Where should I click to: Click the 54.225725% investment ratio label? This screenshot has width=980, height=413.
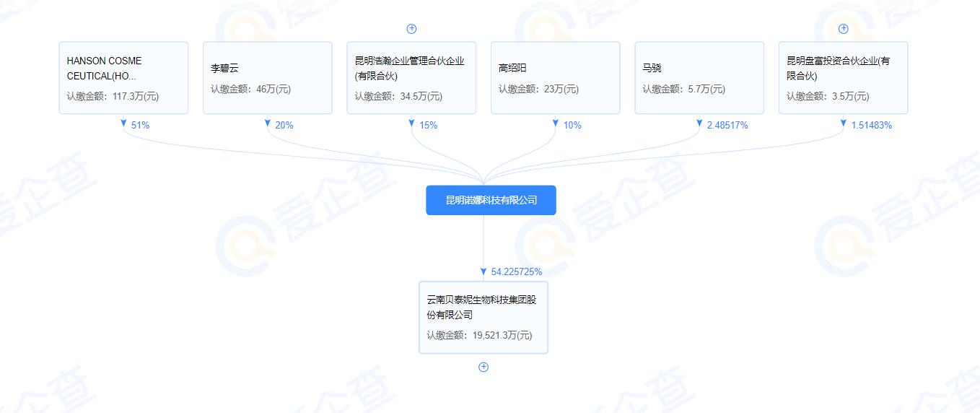click(x=517, y=271)
